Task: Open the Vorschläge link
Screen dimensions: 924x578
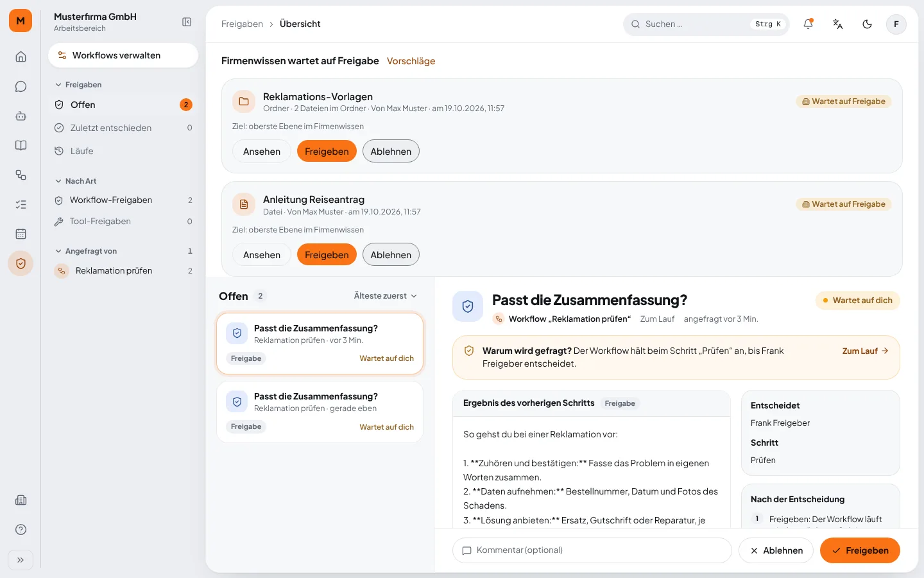Action: [411, 61]
